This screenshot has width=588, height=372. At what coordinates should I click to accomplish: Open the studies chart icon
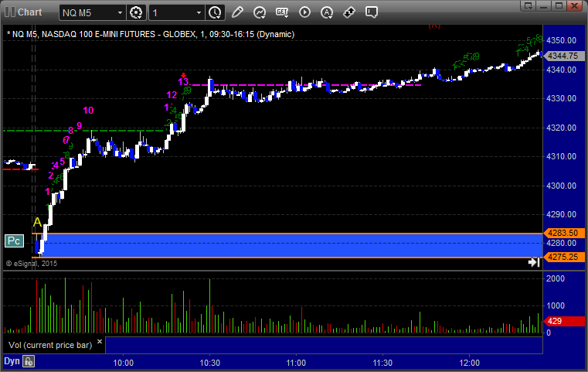260,12
